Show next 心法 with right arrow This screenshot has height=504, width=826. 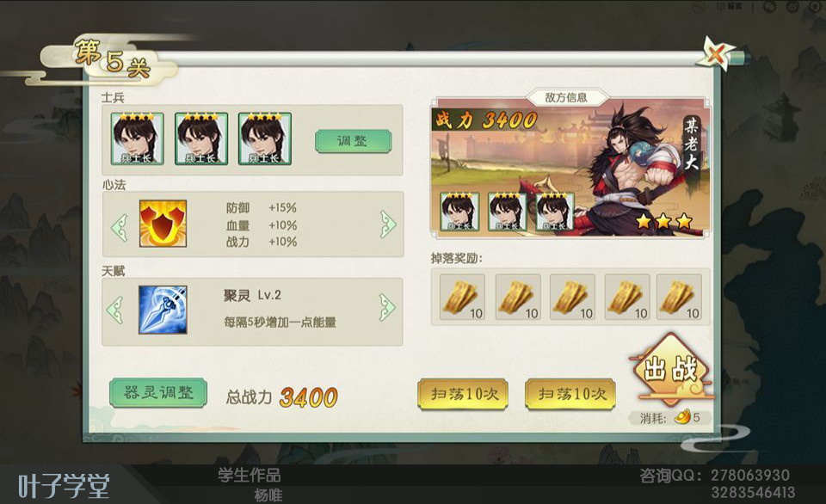388,224
